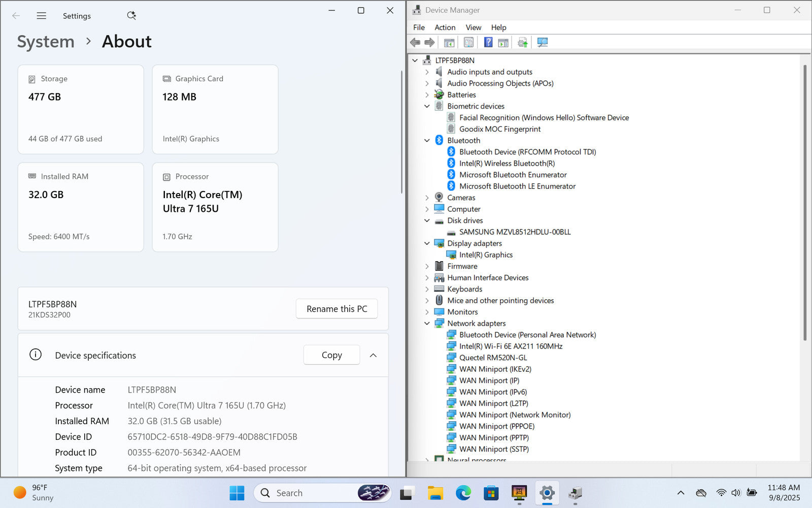Open Properties from Device Manager toolbar

[x=468, y=43]
